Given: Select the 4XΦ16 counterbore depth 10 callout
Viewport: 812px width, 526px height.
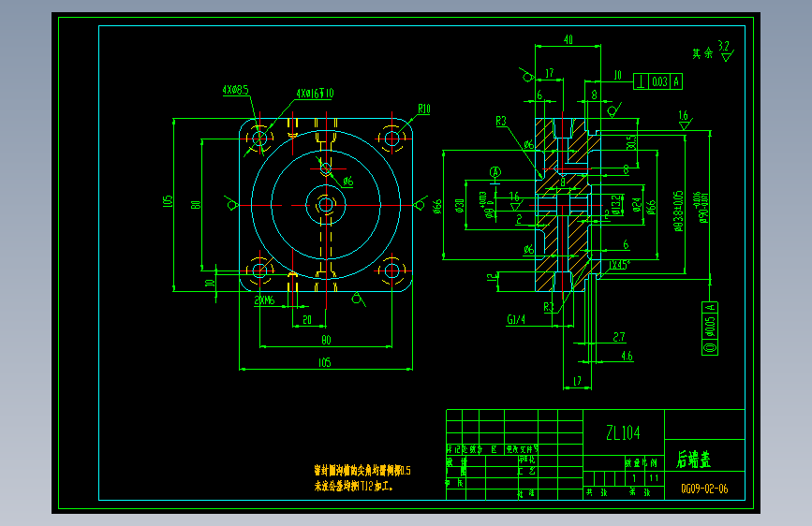Looking at the screenshot, I should point(315,94).
